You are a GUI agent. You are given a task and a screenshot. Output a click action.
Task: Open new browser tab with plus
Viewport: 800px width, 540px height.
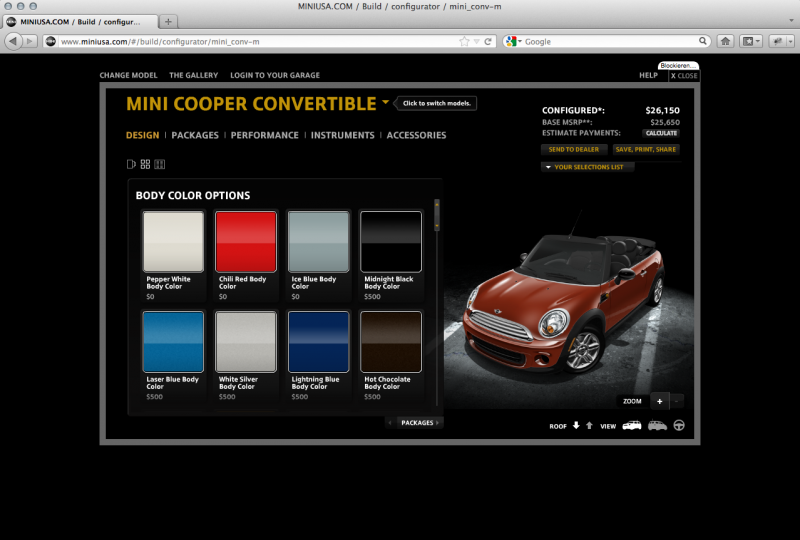(x=168, y=21)
